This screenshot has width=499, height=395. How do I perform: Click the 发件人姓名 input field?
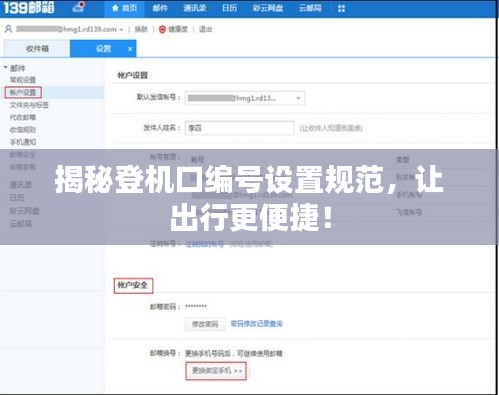[240, 128]
